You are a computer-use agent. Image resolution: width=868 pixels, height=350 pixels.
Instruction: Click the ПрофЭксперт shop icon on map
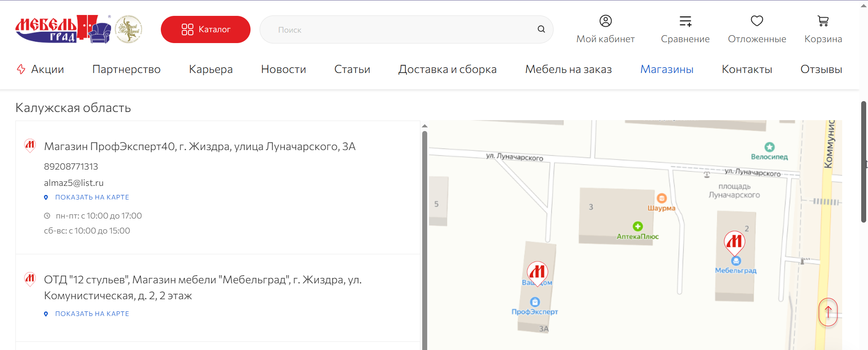click(x=535, y=302)
